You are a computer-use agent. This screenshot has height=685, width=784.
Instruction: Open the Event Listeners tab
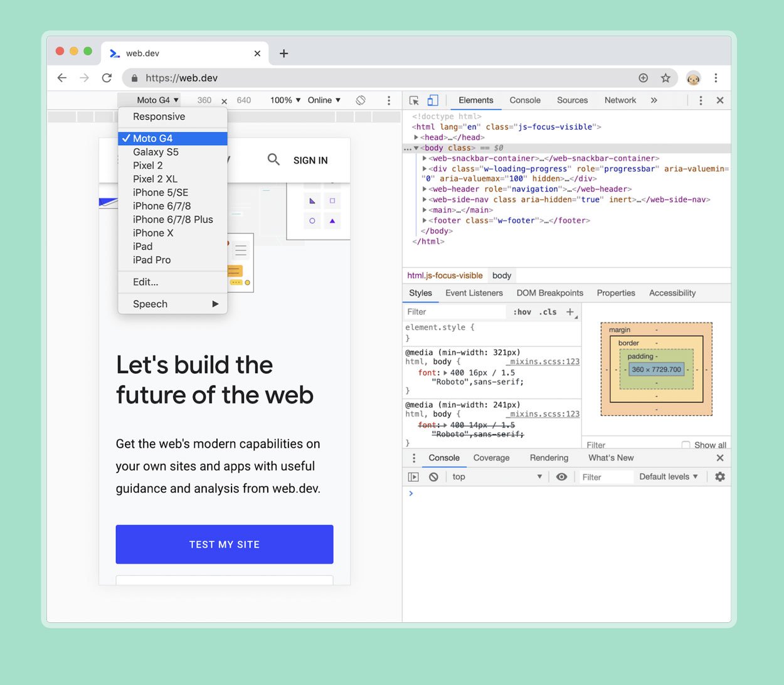click(474, 293)
